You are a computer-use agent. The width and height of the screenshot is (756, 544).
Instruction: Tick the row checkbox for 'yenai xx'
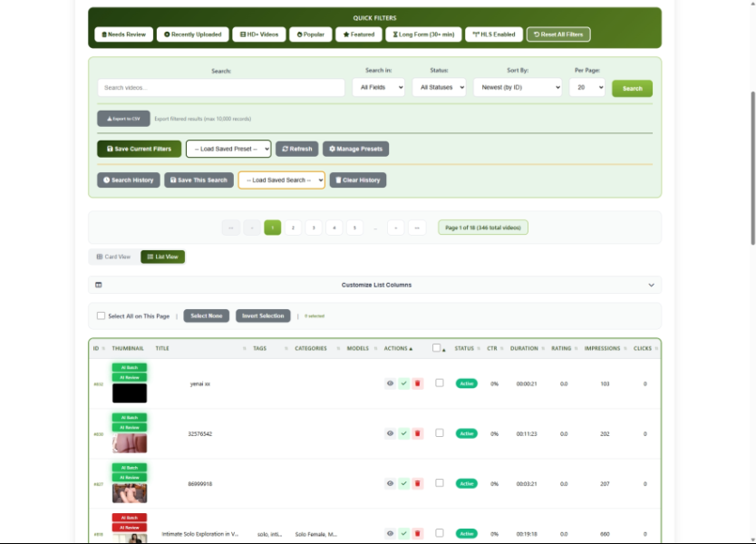[x=440, y=383]
